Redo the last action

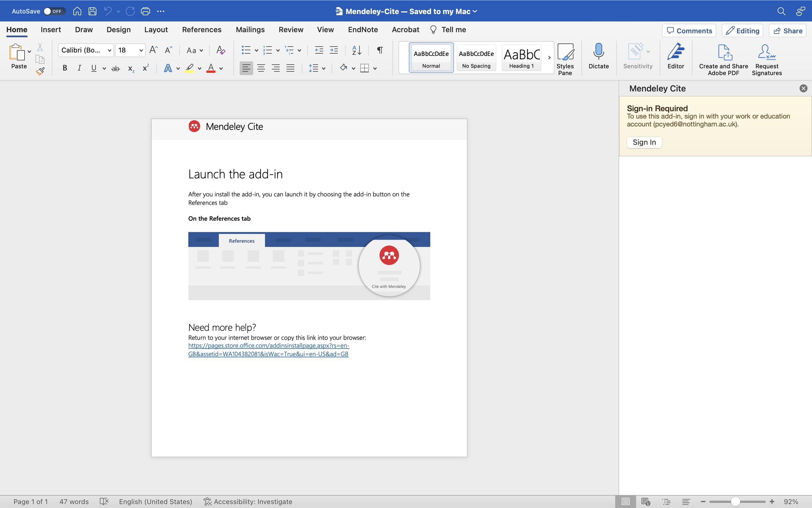point(130,11)
